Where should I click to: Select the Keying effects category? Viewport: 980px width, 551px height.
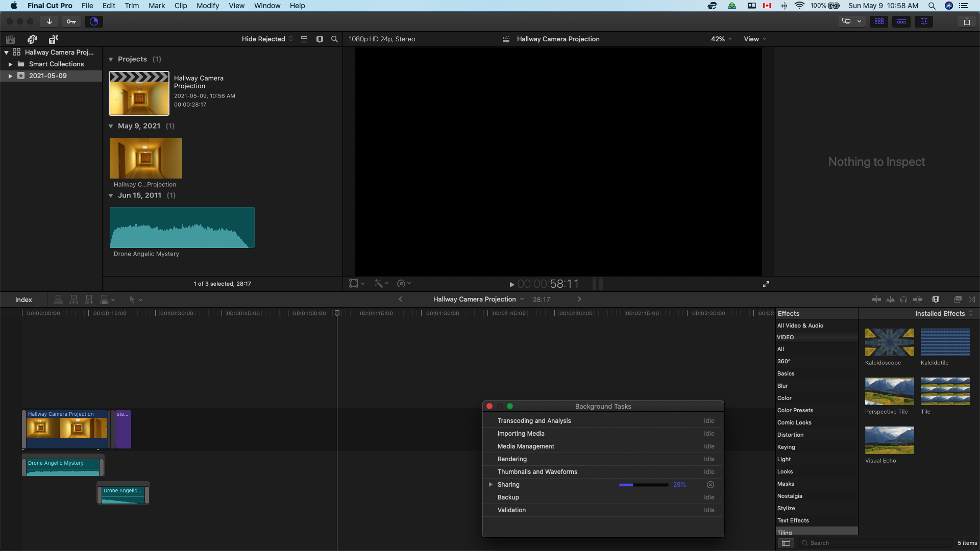click(816, 447)
